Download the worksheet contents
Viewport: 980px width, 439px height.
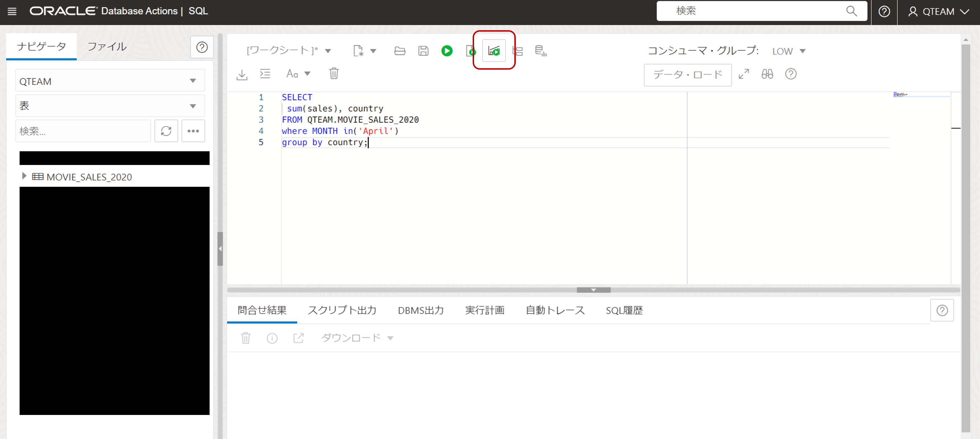(x=242, y=74)
